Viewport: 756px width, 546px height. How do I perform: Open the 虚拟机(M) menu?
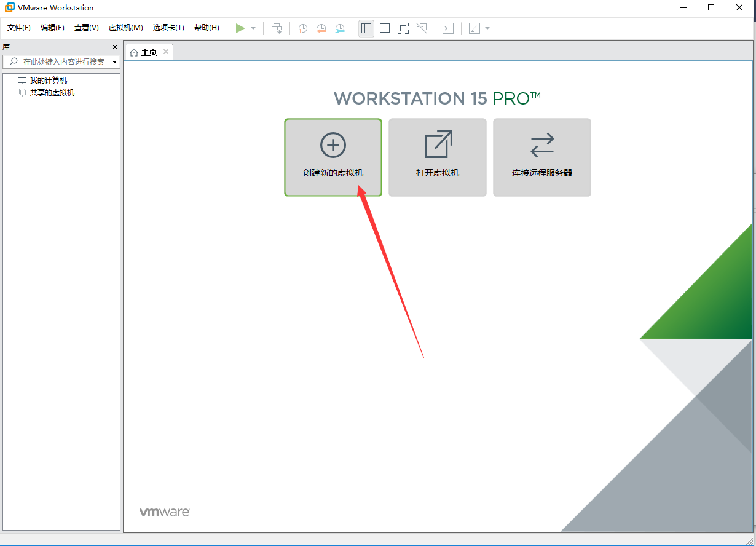pos(125,28)
